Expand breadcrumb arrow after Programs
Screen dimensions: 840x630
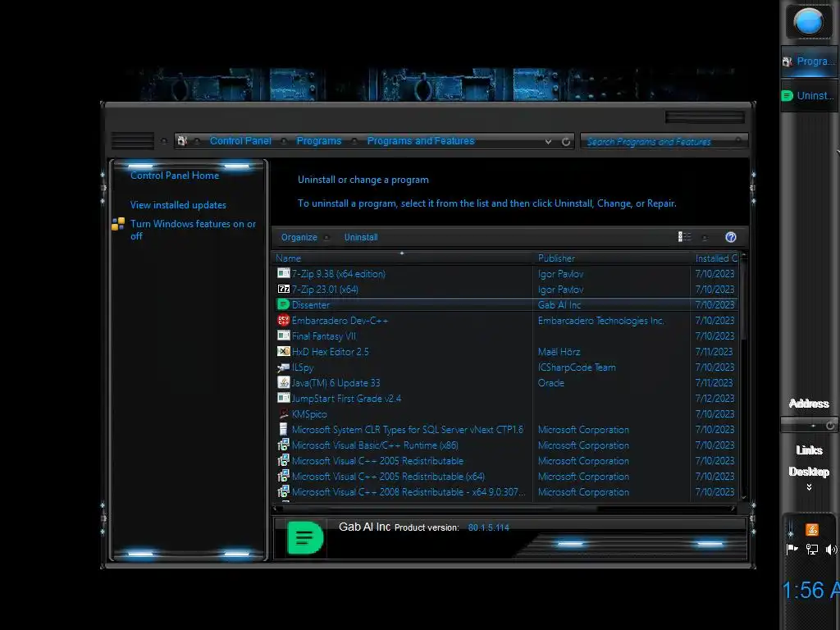coord(354,141)
